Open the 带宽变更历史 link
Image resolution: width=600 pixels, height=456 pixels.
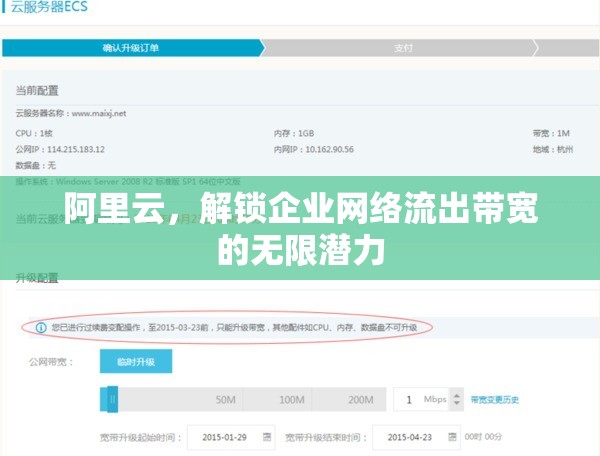494,400
